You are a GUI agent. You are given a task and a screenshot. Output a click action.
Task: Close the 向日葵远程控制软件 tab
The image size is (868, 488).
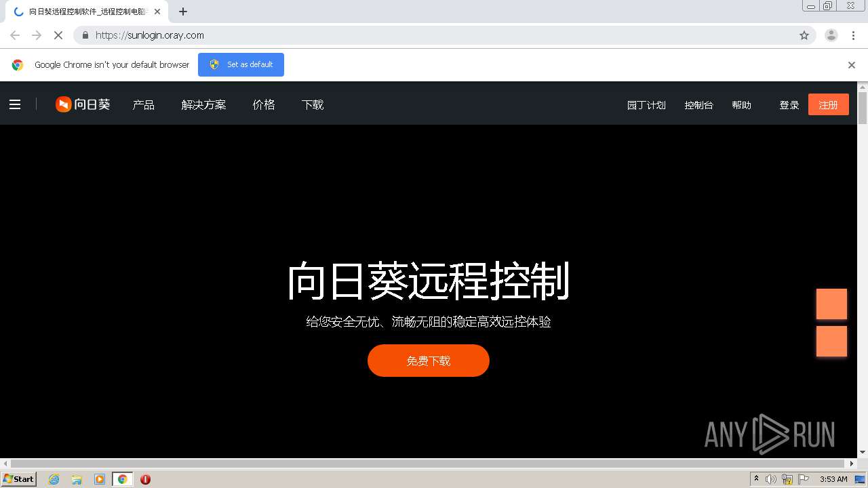click(x=157, y=12)
